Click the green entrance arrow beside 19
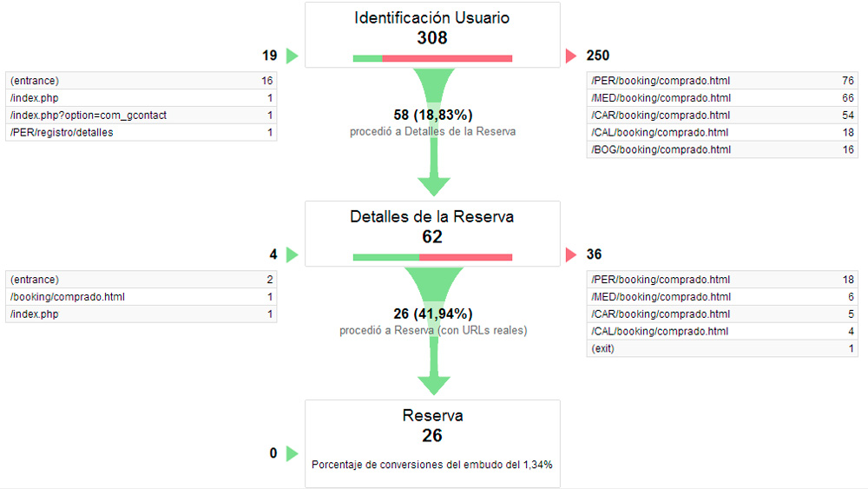 click(293, 56)
